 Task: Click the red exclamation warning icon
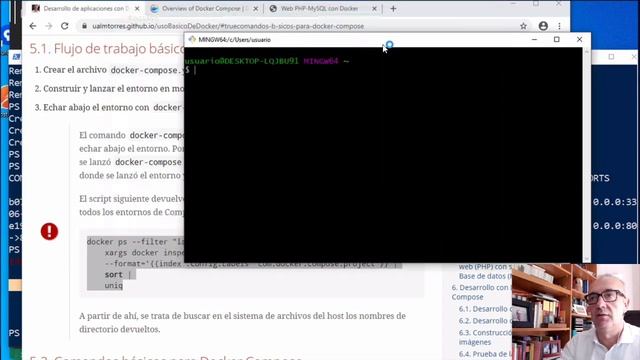coord(49,231)
